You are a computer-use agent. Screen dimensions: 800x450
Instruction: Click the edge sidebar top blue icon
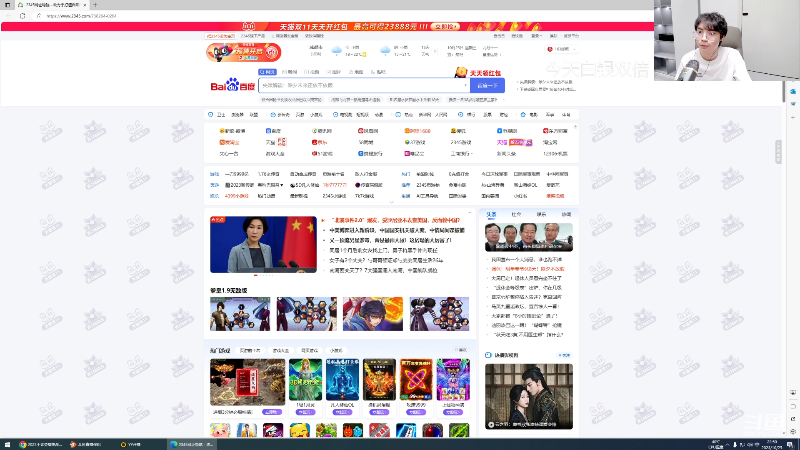[x=793, y=92]
